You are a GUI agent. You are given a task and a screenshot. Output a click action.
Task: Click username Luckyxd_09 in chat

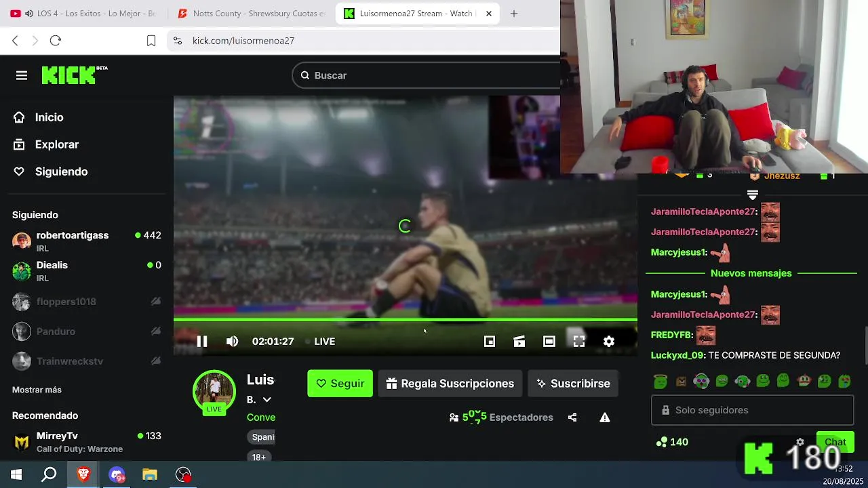pos(677,355)
